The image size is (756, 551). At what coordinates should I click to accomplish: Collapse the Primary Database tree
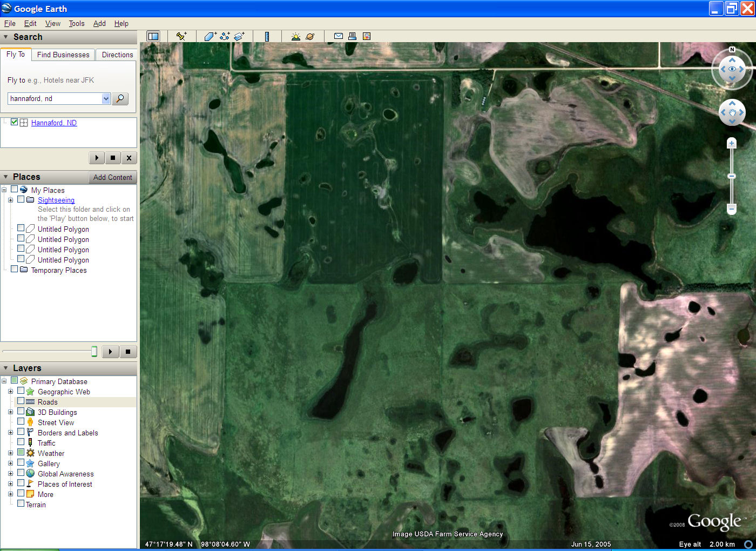pyautogui.click(x=4, y=381)
